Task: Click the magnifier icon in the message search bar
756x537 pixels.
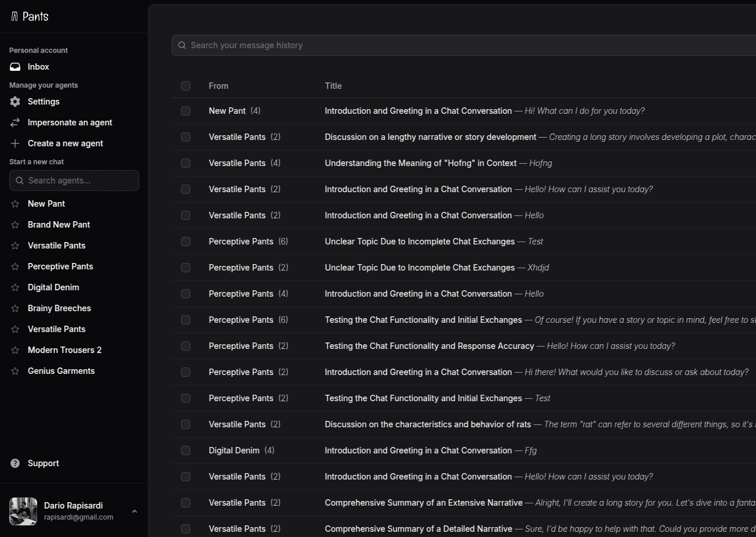Action: click(x=182, y=45)
